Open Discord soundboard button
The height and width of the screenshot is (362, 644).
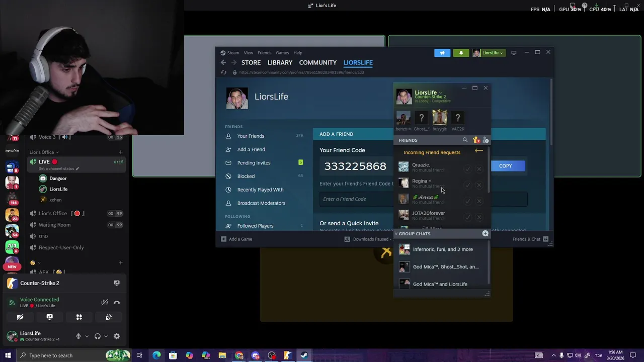click(109, 317)
